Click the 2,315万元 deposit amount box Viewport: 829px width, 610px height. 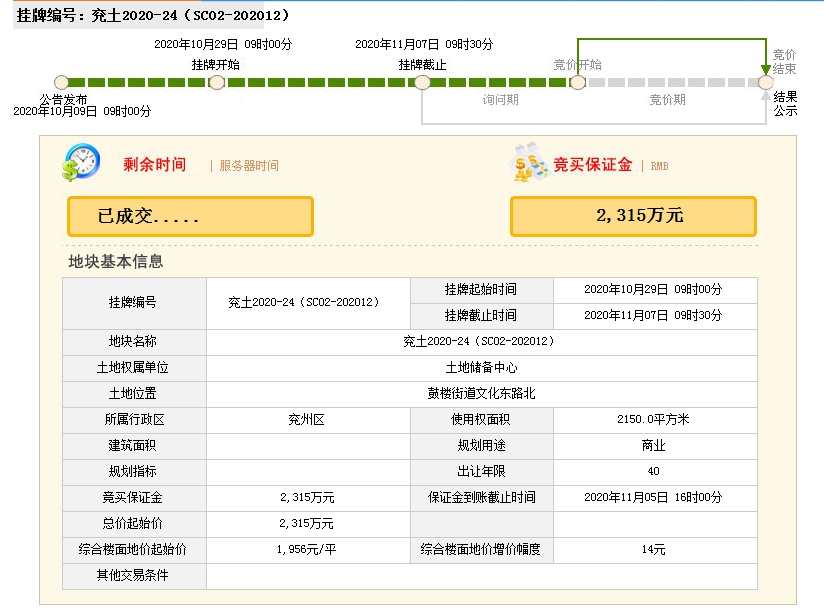[x=633, y=216]
